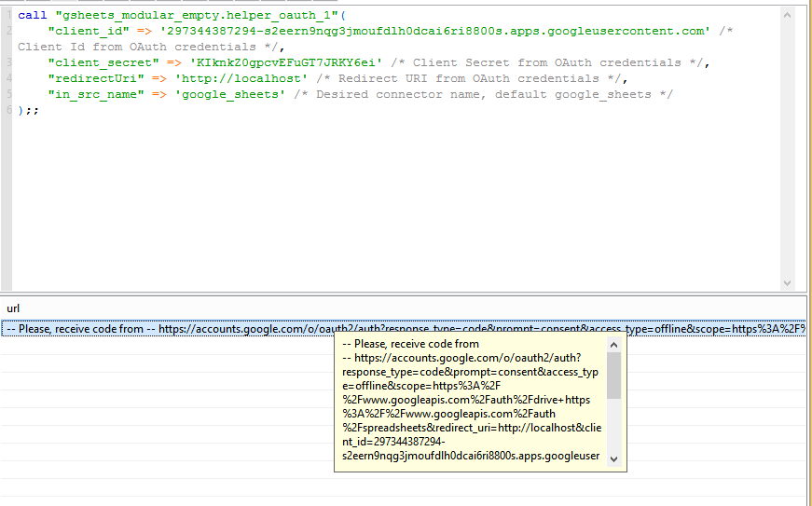Viewport: 812px width, 506px height.
Task: Select the result row starting 'Please, receive code from'
Action: 280,329
